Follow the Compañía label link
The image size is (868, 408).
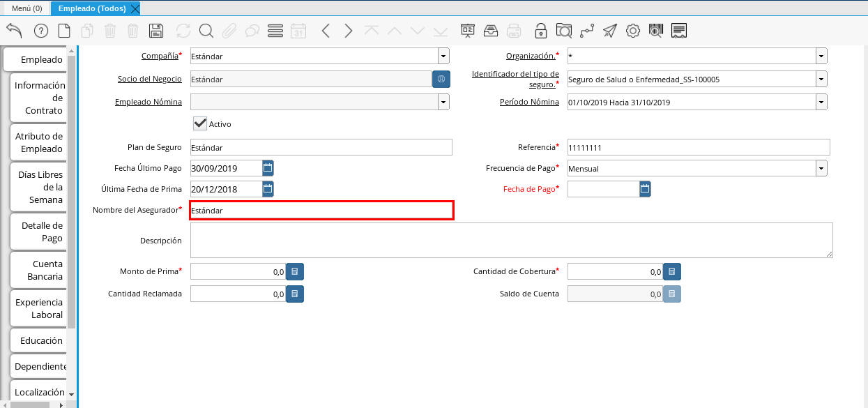click(x=160, y=56)
